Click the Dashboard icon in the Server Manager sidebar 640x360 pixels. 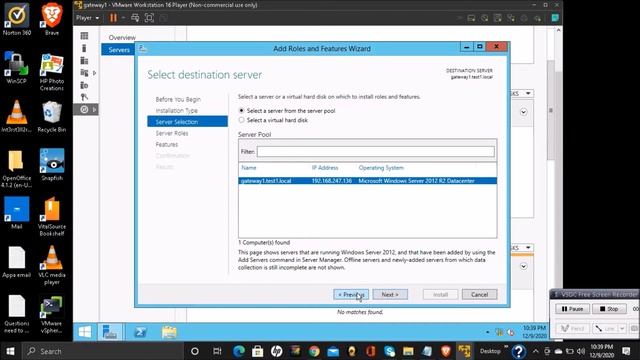(84, 36)
